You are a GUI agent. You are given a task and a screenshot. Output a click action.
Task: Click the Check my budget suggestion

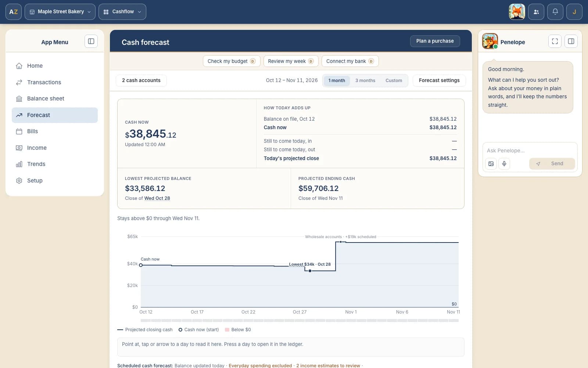coord(232,61)
